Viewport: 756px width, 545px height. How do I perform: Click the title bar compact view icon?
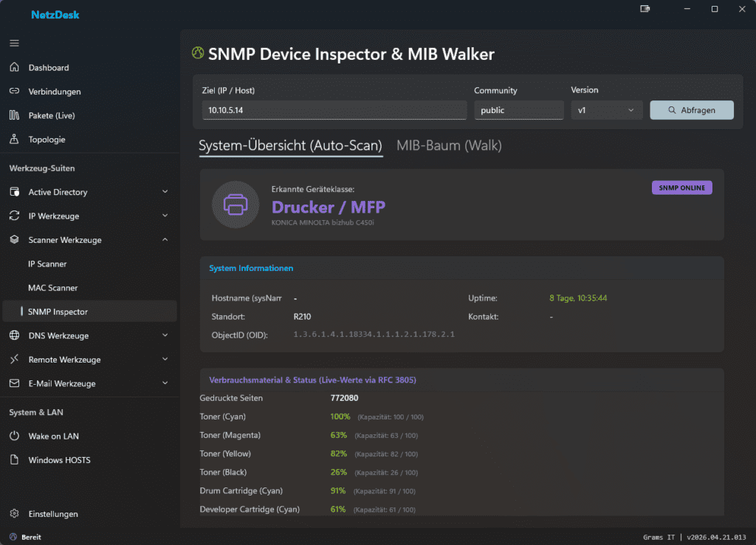pyautogui.click(x=645, y=9)
